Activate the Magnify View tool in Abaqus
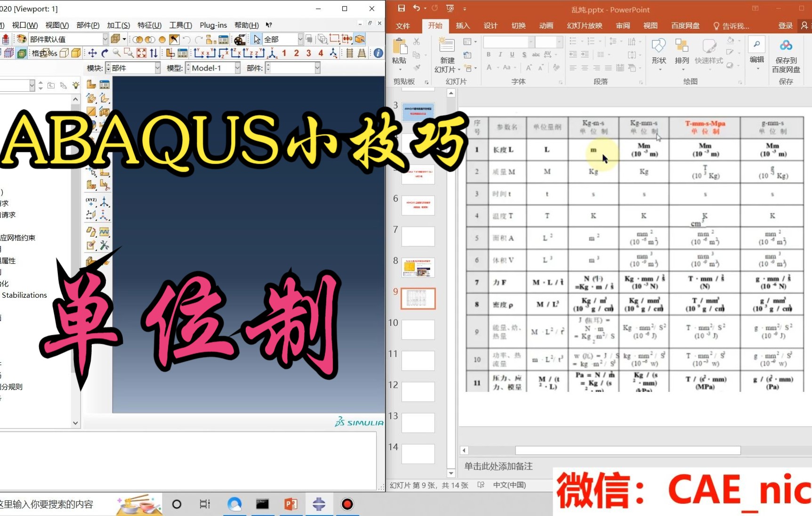The image size is (812, 516). click(117, 53)
